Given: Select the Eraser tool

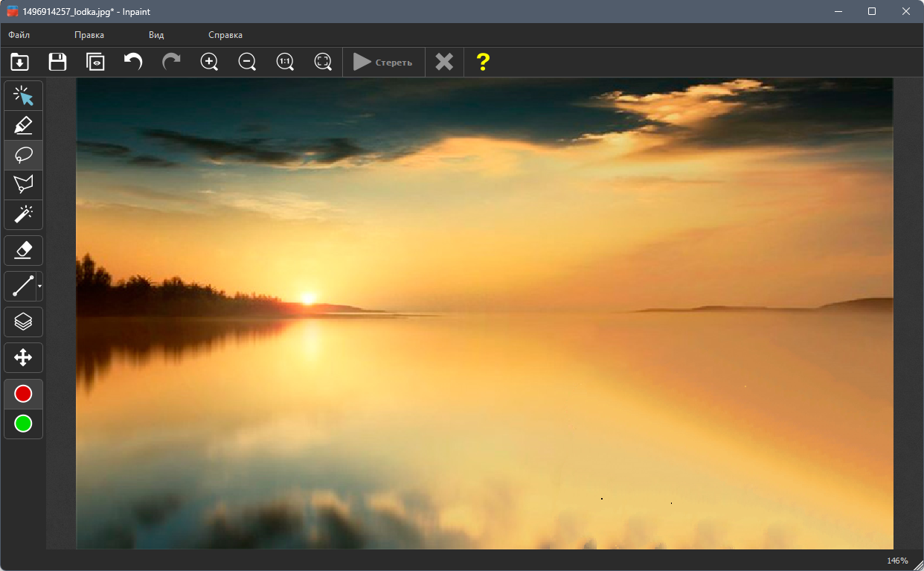Looking at the screenshot, I should (24, 250).
